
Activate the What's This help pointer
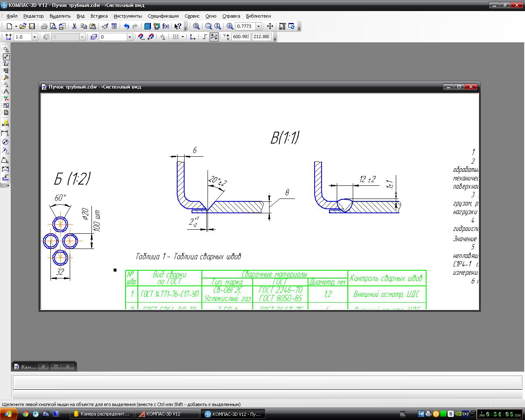178,26
